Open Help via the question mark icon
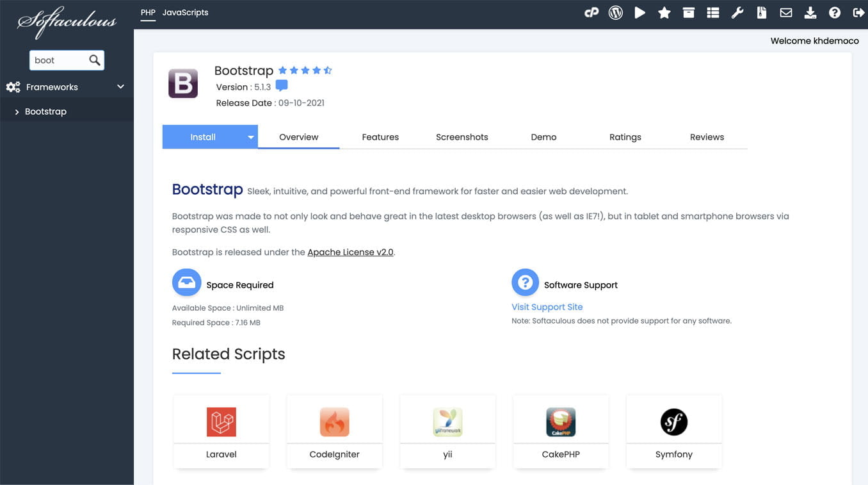This screenshot has width=868, height=485. tap(834, 12)
